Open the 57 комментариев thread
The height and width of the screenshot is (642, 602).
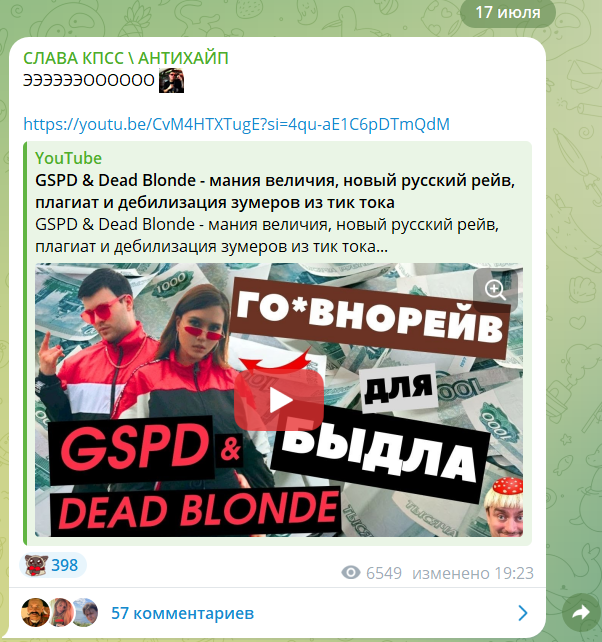183,613
